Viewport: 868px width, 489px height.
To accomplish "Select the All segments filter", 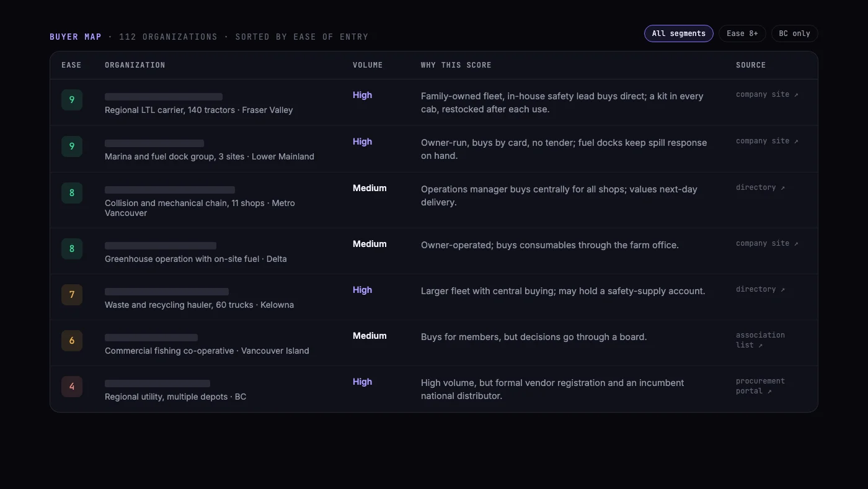I will pos(679,34).
